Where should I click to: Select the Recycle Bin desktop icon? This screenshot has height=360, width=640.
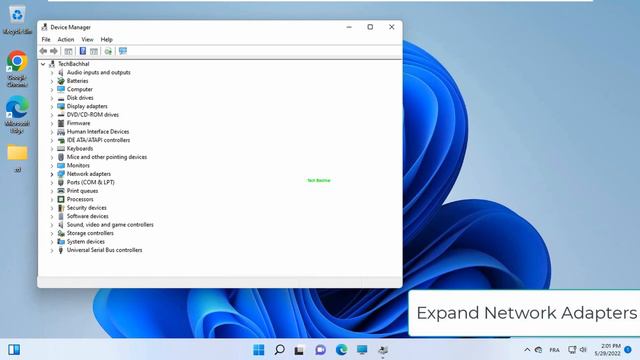point(17,20)
